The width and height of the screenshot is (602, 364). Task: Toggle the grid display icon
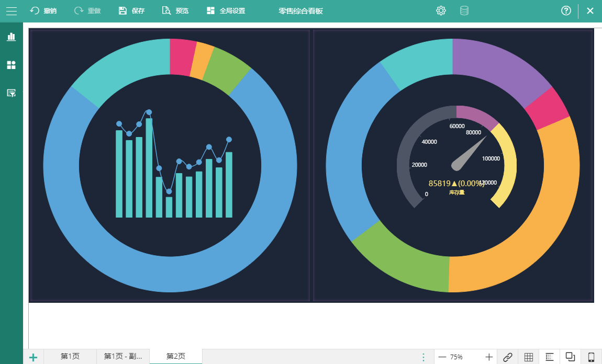(x=529, y=357)
